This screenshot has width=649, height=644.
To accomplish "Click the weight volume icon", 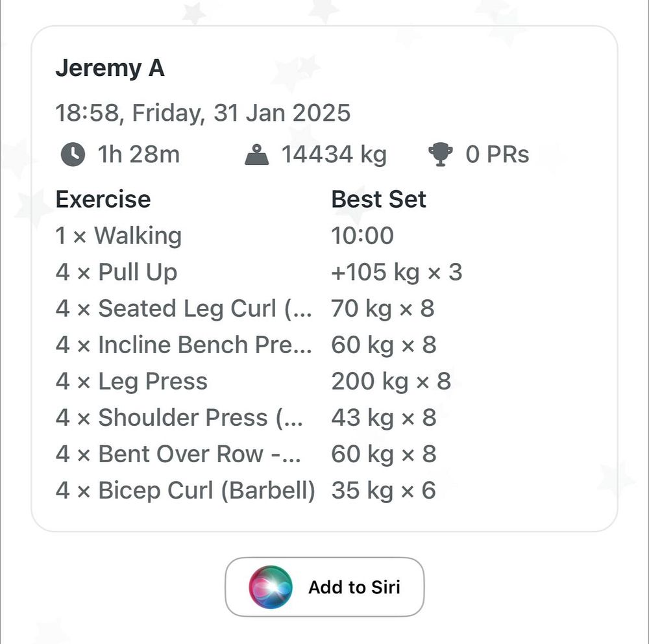I will pyautogui.click(x=257, y=155).
